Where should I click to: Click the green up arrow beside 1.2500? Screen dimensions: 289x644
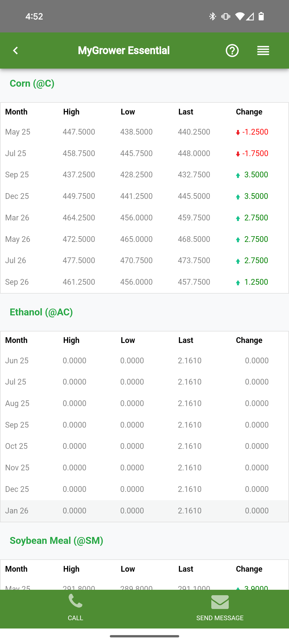click(238, 282)
